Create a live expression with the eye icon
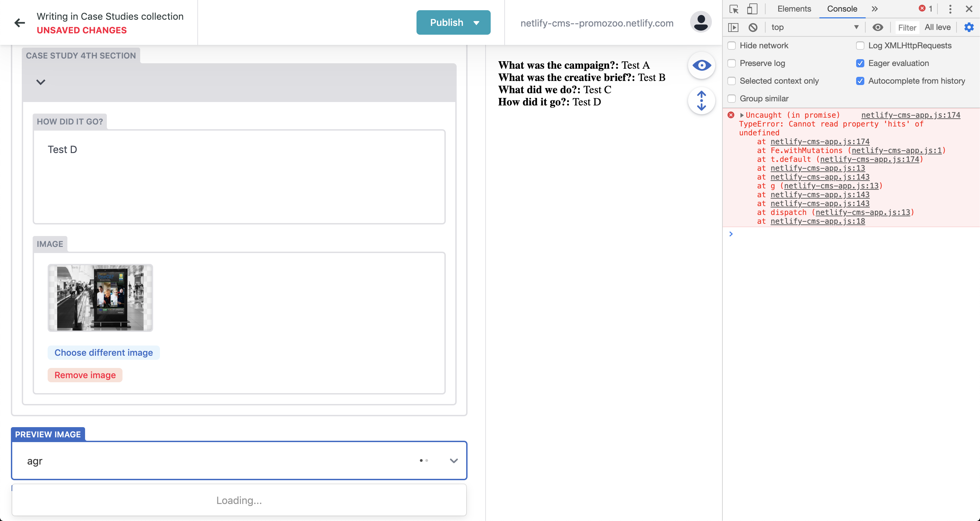The height and width of the screenshot is (521, 980). (x=878, y=27)
